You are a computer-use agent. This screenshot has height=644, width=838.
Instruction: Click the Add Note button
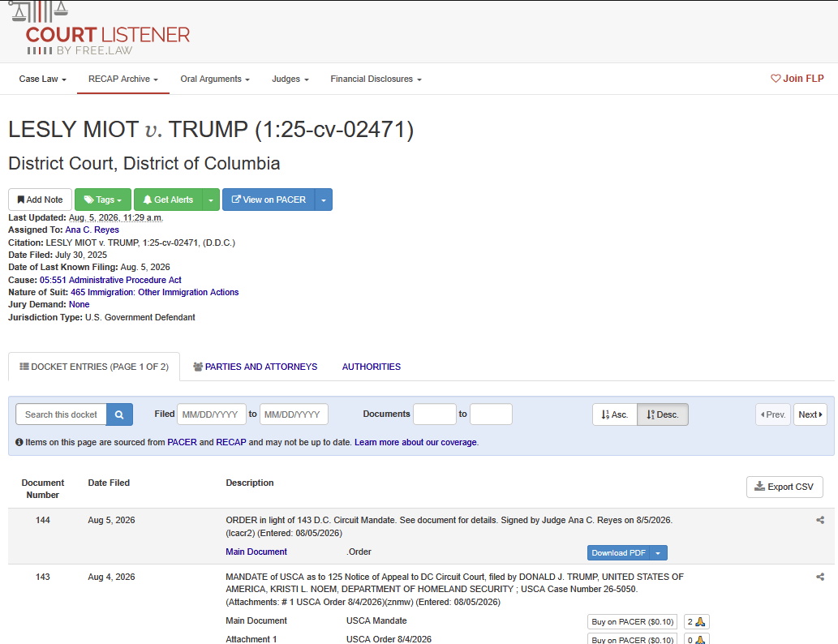[40, 200]
